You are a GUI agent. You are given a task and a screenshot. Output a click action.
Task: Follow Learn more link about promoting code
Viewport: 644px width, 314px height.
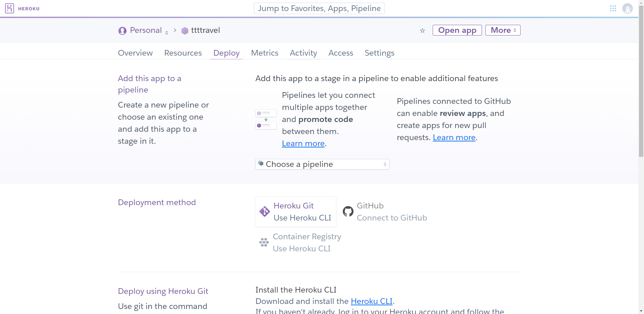pyautogui.click(x=303, y=143)
